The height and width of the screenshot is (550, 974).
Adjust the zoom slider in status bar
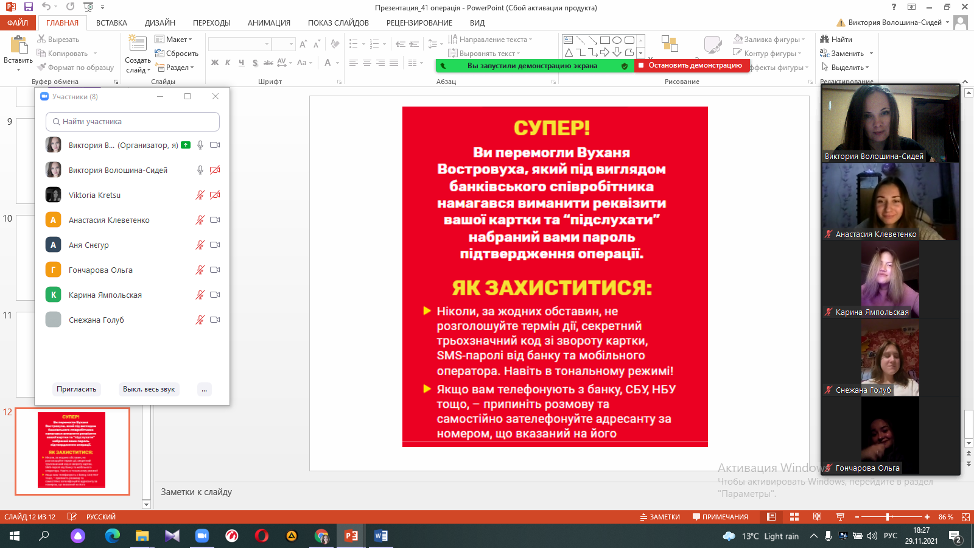coord(888,516)
